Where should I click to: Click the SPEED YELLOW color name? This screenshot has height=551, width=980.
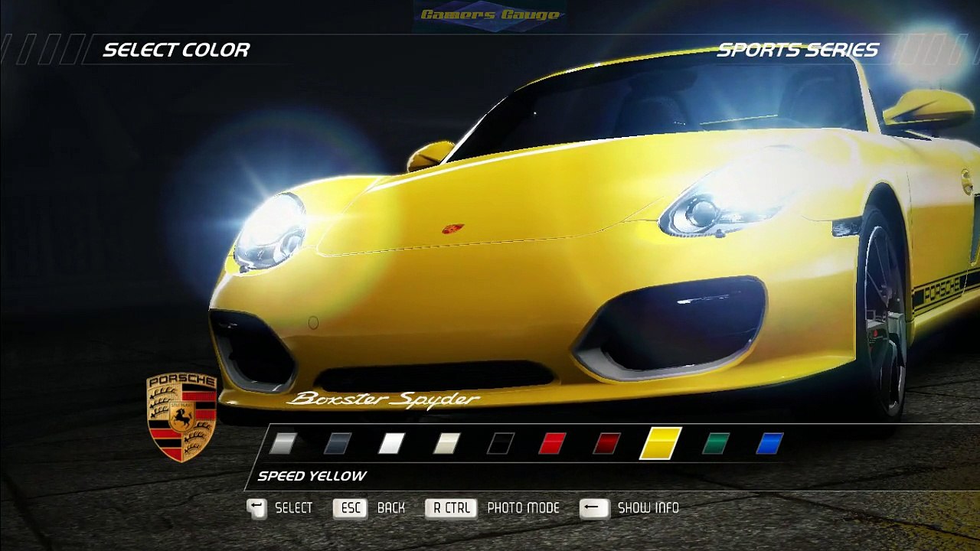[312, 476]
